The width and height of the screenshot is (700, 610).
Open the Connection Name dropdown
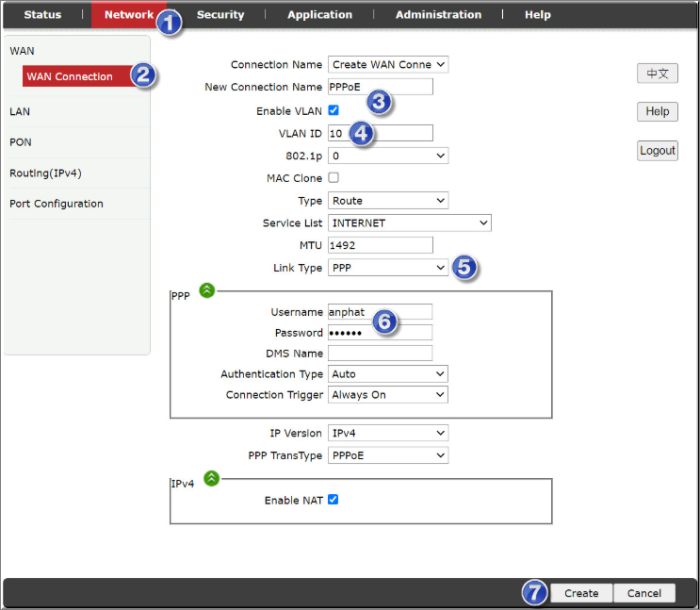tap(387, 65)
